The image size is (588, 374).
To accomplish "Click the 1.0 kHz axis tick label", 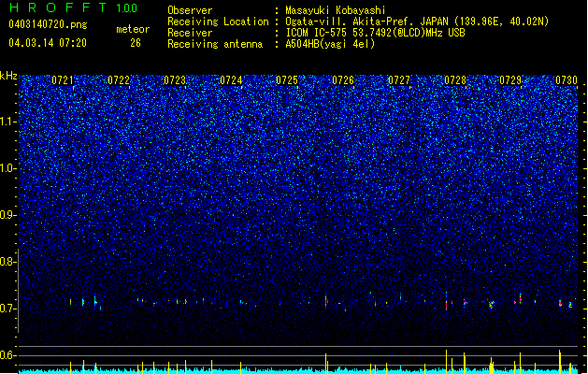I will tap(7, 168).
